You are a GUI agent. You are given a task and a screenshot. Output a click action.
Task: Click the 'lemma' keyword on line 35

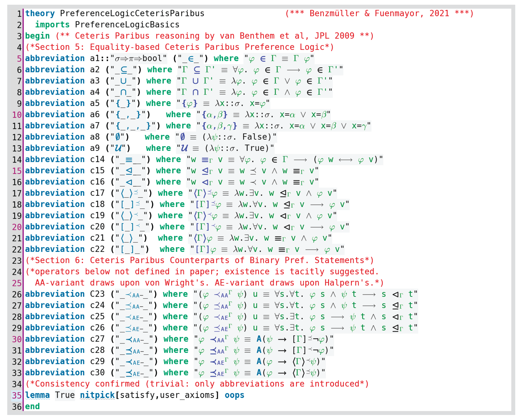click(37, 395)
